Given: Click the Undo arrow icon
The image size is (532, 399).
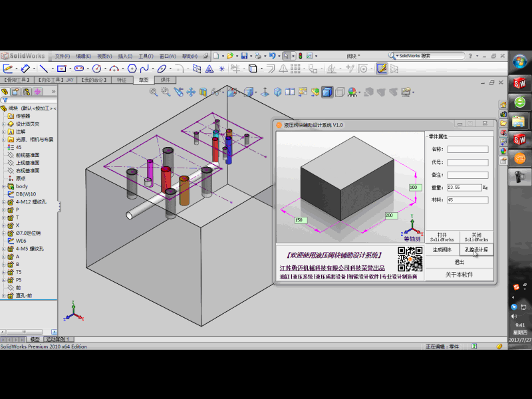Looking at the screenshot, I should coord(273,56).
